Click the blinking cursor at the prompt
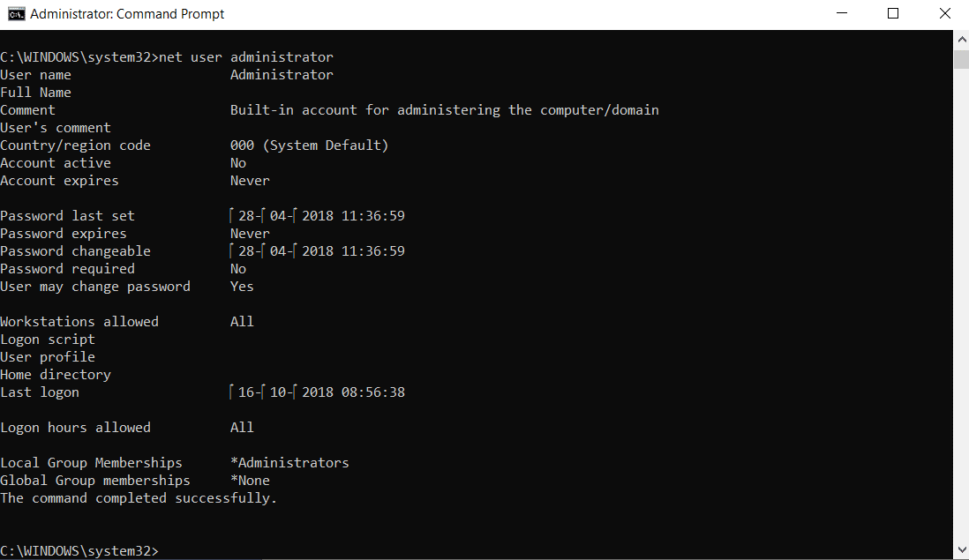Screen dimensions: 969x560 pyautogui.click(x=166, y=550)
